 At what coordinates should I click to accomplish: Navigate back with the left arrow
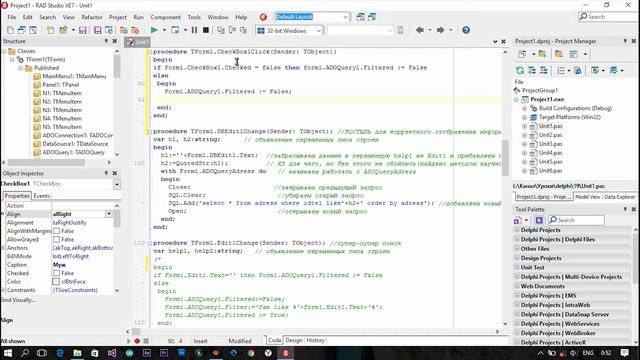click(x=420, y=30)
